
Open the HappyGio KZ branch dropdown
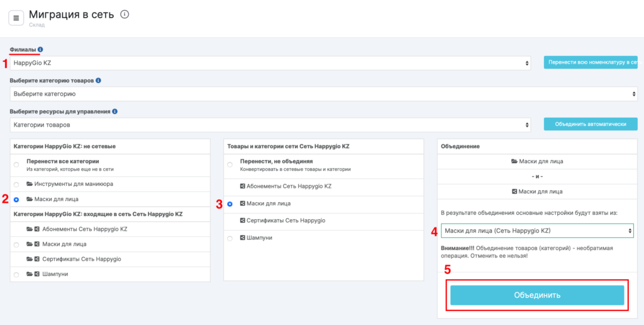coord(270,63)
